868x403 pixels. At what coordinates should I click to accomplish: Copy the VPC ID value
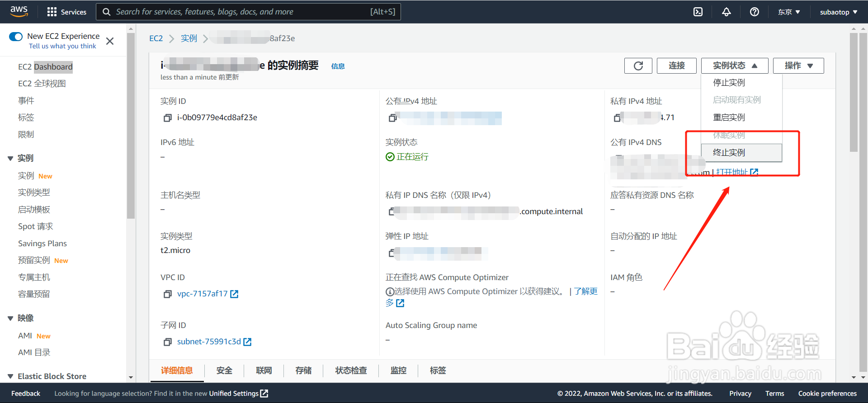point(167,294)
